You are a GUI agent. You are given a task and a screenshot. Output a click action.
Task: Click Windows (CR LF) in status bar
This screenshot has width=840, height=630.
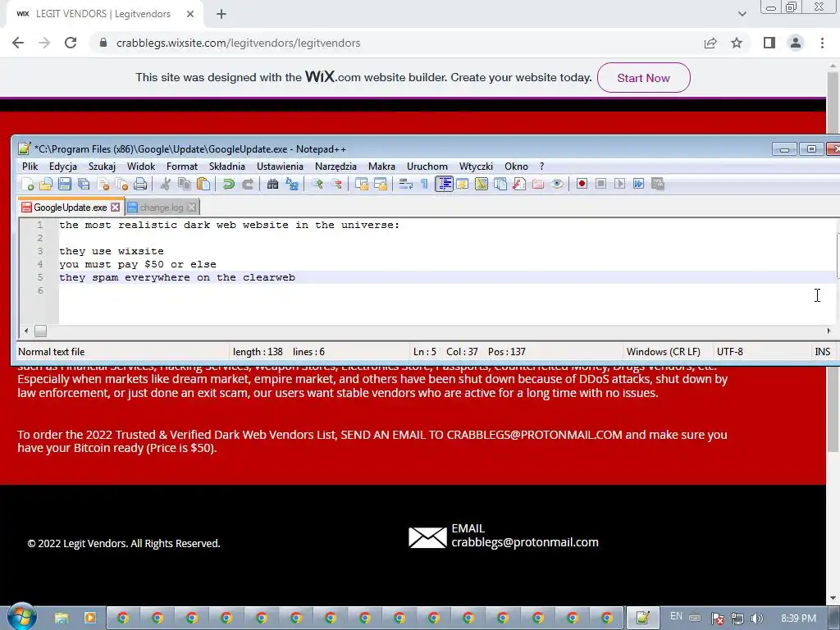point(663,352)
